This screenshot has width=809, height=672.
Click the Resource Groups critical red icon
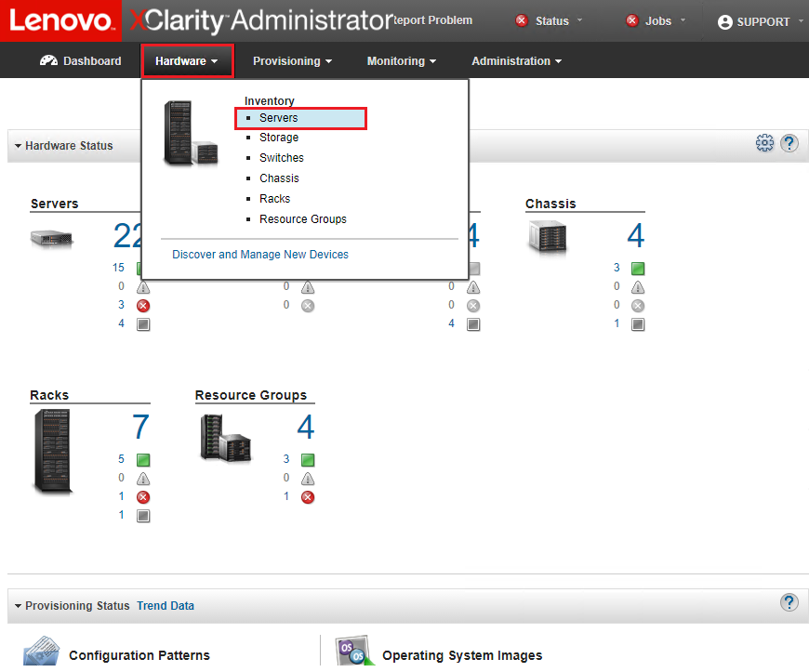[308, 497]
